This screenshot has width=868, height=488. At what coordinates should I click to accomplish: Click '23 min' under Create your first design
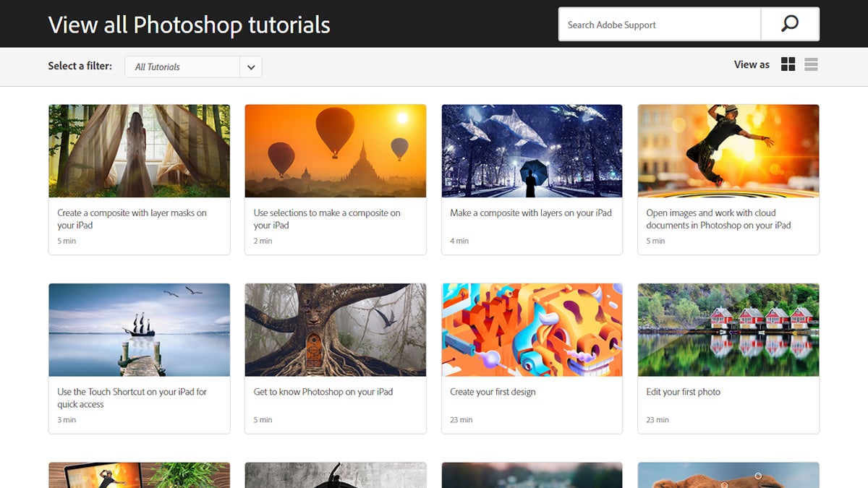coord(461,419)
